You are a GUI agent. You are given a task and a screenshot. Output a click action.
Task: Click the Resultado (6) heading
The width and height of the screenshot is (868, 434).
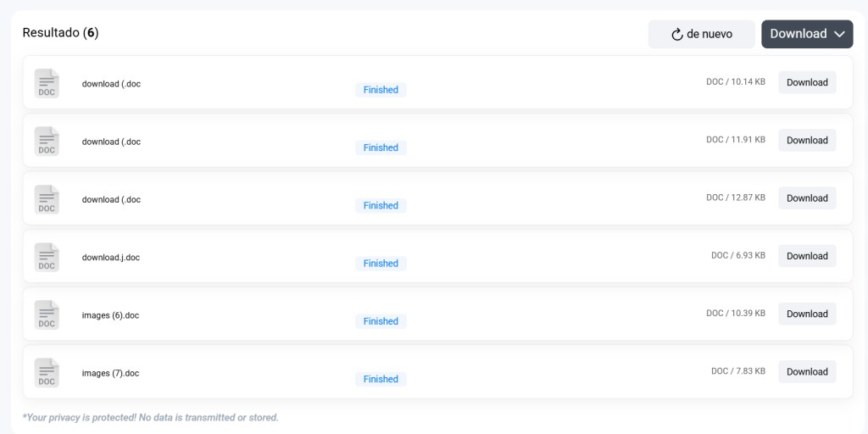tap(60, 33)
